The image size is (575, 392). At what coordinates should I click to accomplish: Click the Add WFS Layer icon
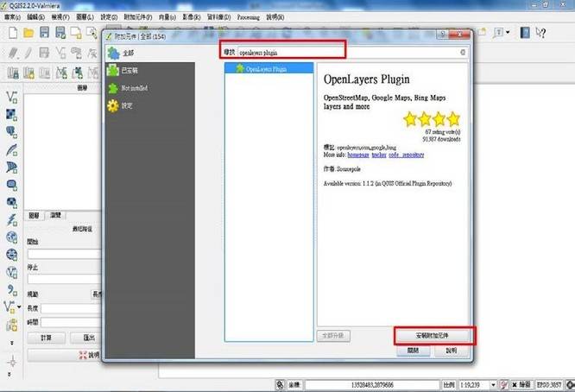[12, 272]
